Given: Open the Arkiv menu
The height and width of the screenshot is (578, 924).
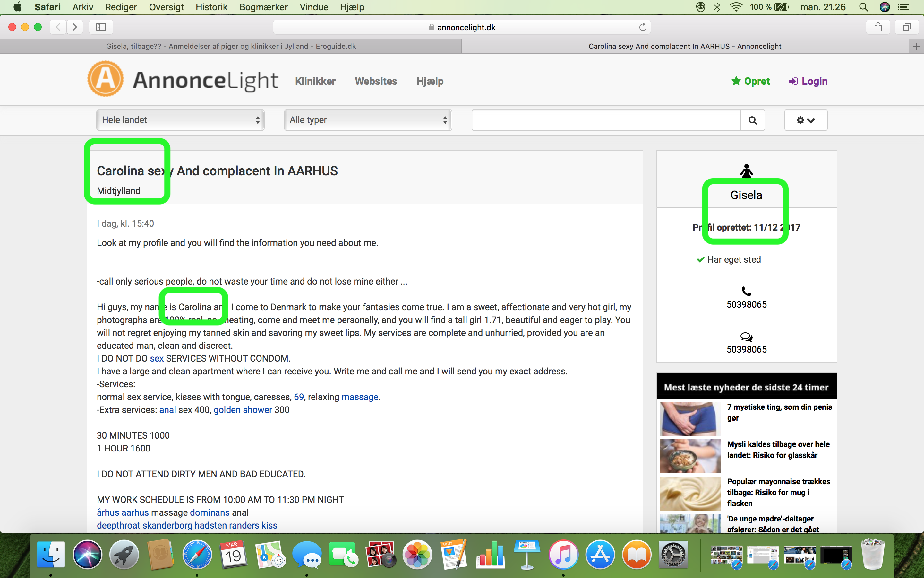Looking at the screenshot, I should (83, 7).
